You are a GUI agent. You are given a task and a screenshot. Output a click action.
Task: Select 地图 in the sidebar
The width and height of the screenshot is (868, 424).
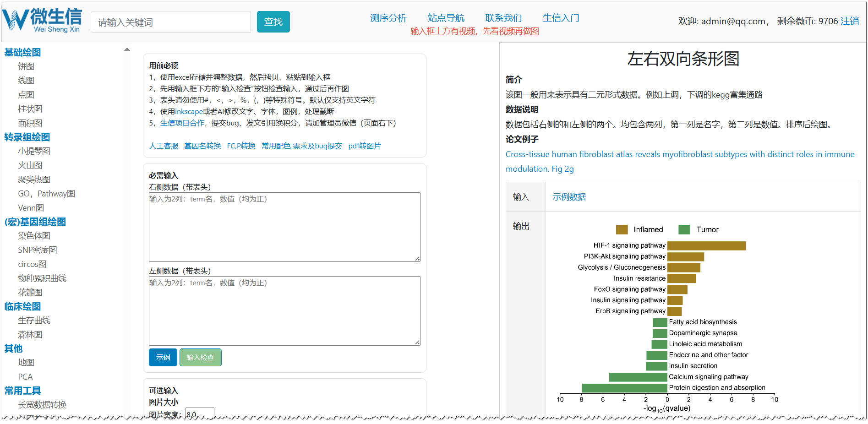(x=26, y=363)
